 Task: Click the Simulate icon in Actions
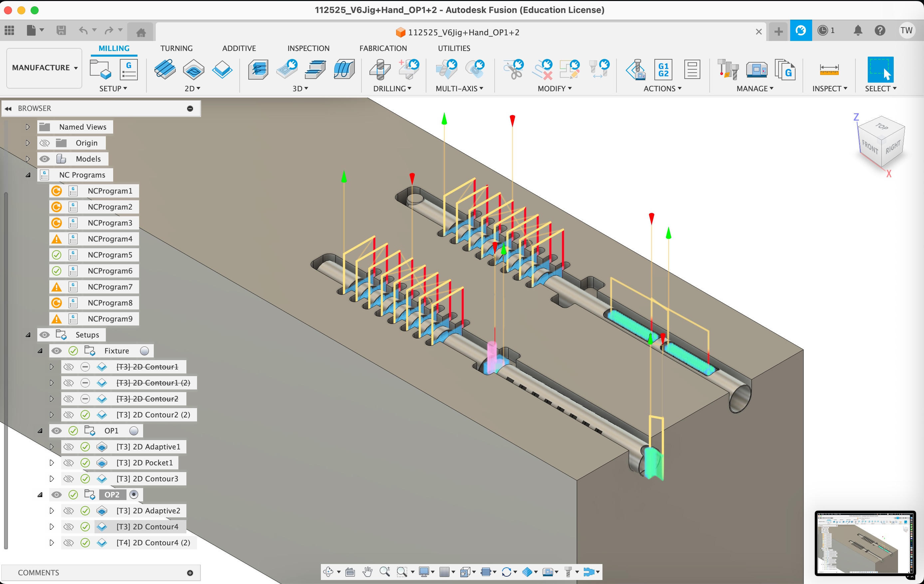[x=636, y=70]
